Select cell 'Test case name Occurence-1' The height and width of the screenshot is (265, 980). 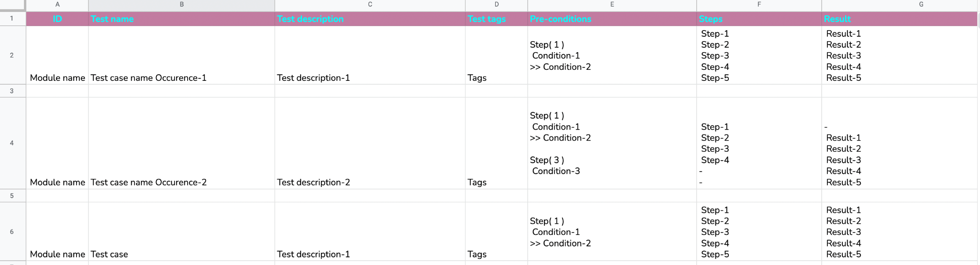tap(181, 55)
